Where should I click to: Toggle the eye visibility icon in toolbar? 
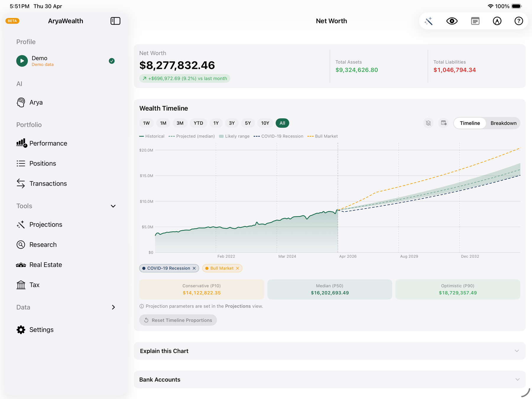(x=452, y=21)
